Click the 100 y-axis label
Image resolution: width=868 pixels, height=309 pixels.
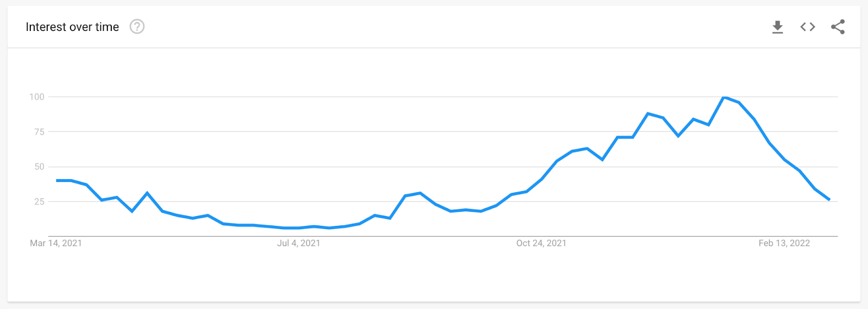point(36,97)
